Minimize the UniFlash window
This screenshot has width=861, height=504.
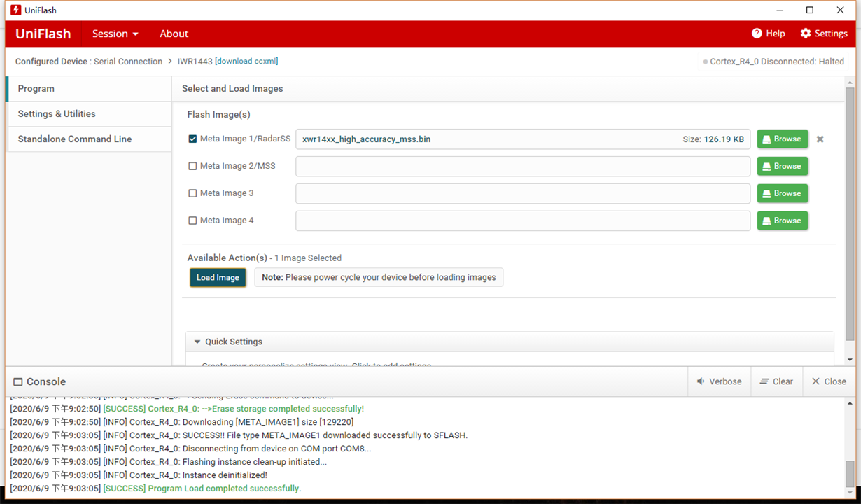(780, 10)
